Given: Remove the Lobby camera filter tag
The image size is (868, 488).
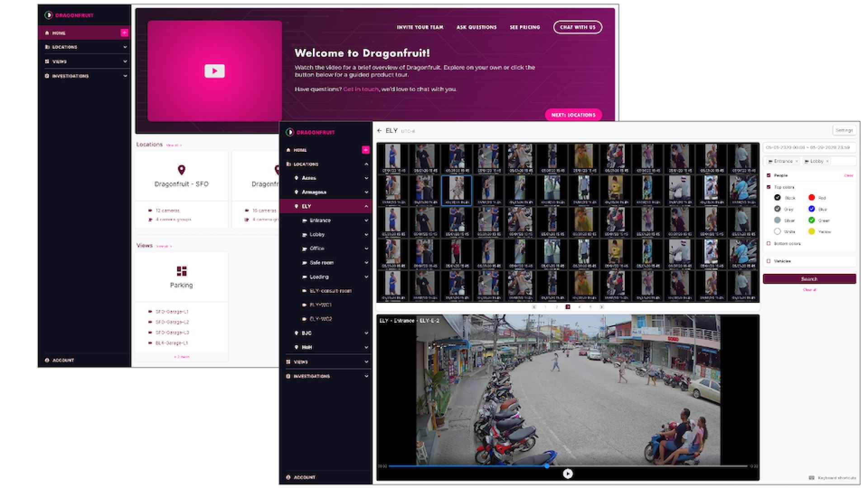Looking at the screenshot, I should click(x=827, y=161).
